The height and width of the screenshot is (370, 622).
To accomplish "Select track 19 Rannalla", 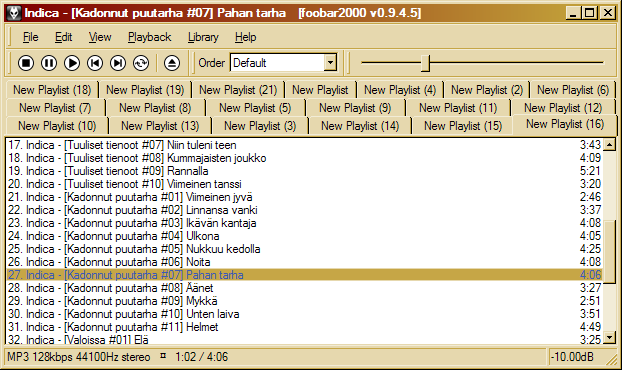I will (x=305, y=171).
